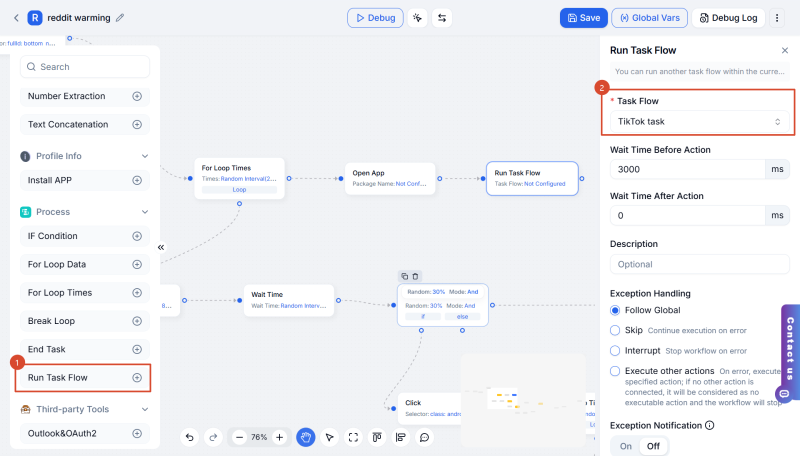Click the horizontal auto-layout icon
800x456 pixels.
pos(401,437)
